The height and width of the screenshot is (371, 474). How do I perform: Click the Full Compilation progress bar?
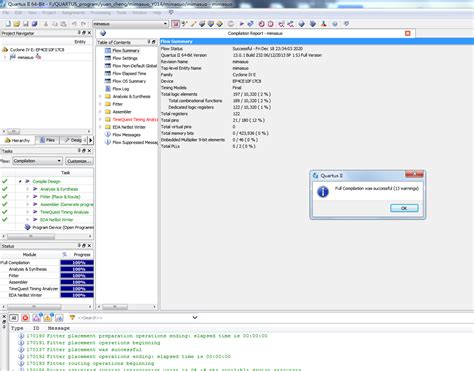[x=77, y=263]
